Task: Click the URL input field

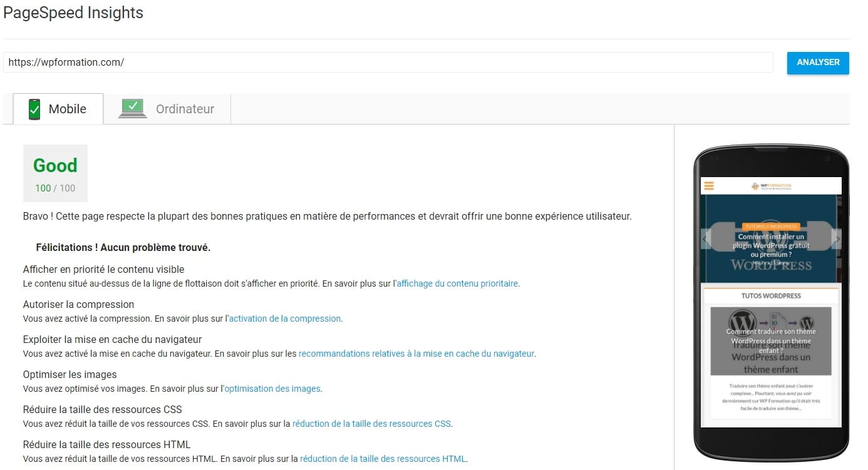Action: (388, 63)
